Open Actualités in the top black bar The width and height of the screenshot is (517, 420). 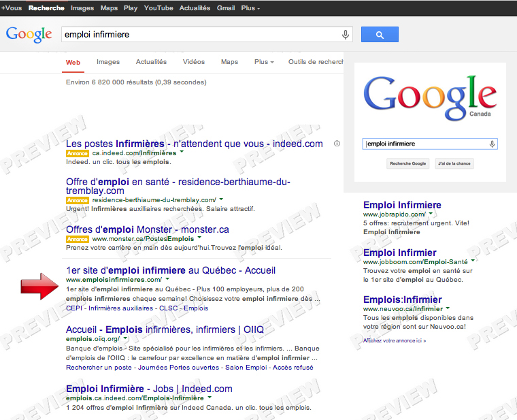(195, 8)
